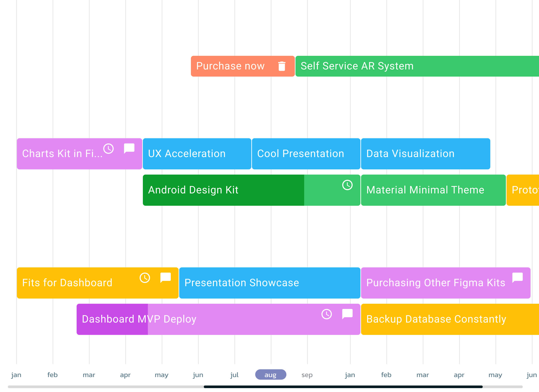Click clock icon on Android Design Kit
This screenshot has width=539, height=392.
[x=347, y=185]
